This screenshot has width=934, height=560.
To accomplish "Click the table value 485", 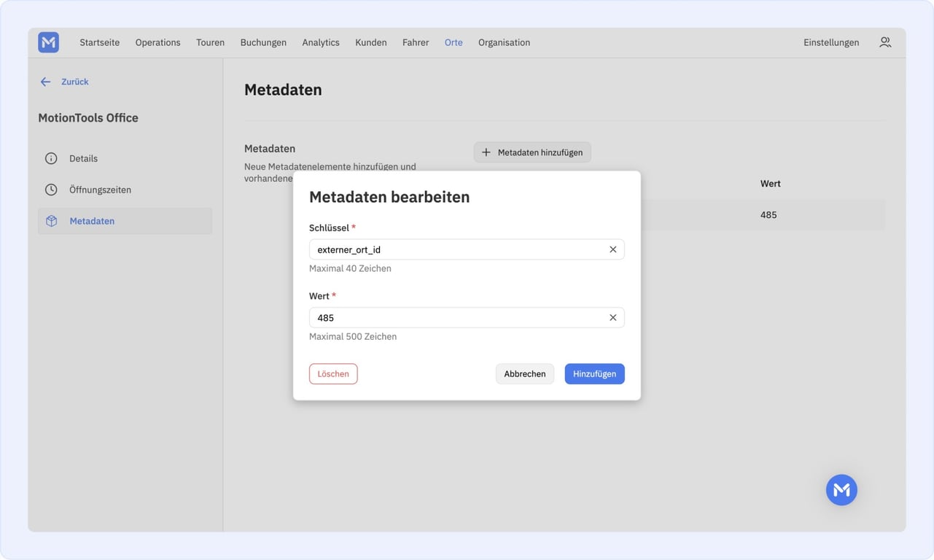I will point(768,215).
